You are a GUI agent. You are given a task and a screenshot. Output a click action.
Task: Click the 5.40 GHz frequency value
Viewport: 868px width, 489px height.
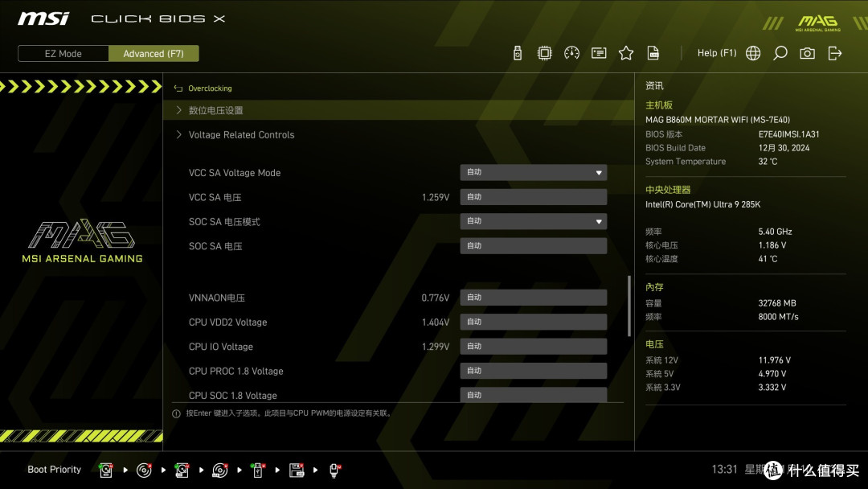click(775, 232)
